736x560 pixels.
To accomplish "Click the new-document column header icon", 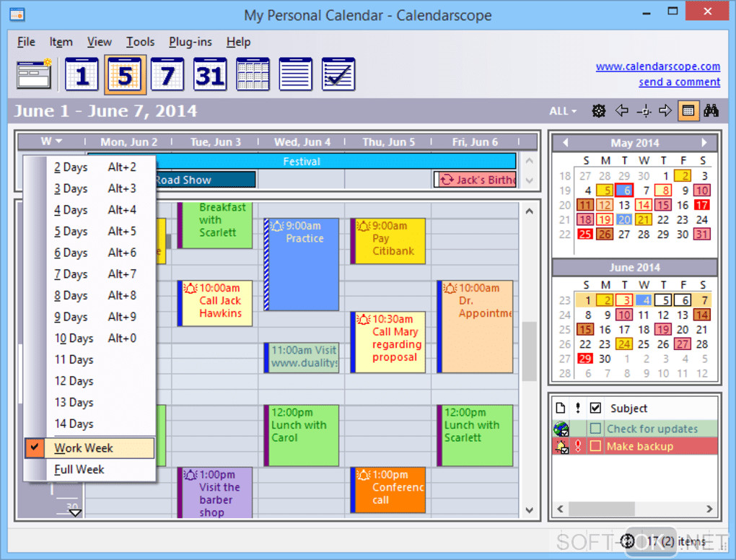I will [x=560, y=408].
